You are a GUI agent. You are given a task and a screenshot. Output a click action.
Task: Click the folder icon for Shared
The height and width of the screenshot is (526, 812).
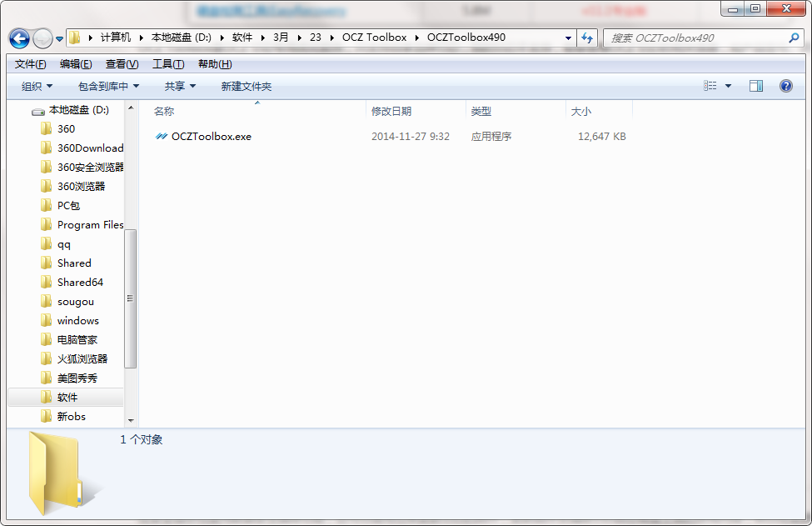tap(46, 263)
